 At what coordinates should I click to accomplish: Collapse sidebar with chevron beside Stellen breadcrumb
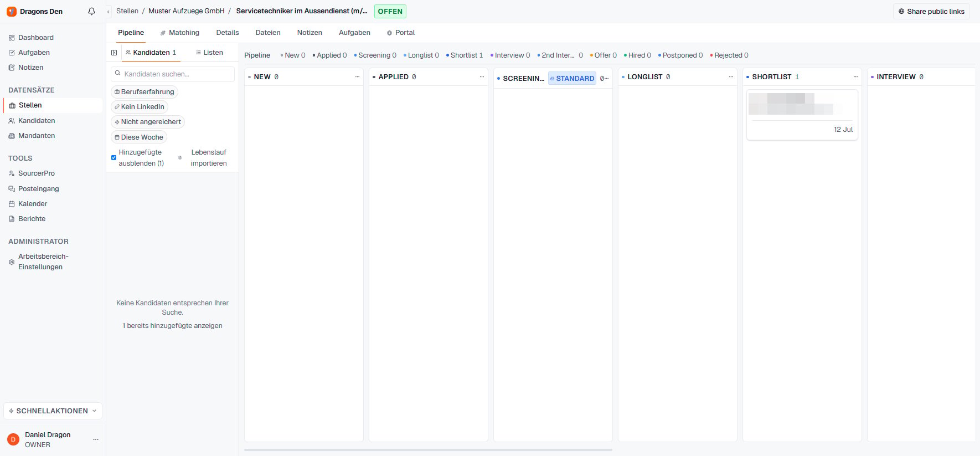coord(109,12)
